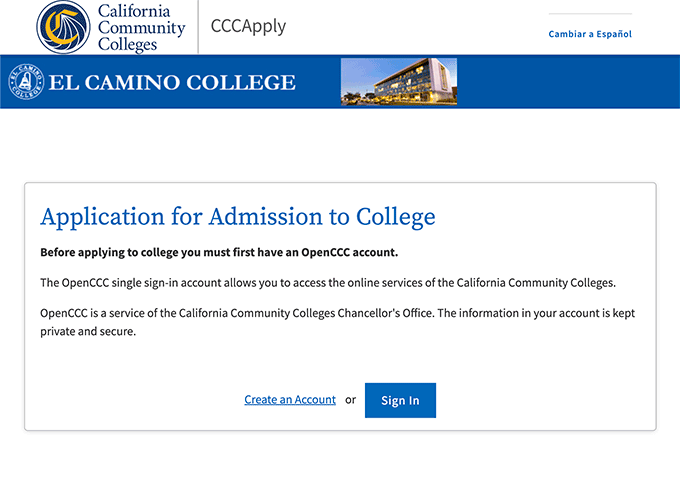Click the EL CAMINO COLLEGE banner title
680x497 pixels.
click(x=172, y=82)
